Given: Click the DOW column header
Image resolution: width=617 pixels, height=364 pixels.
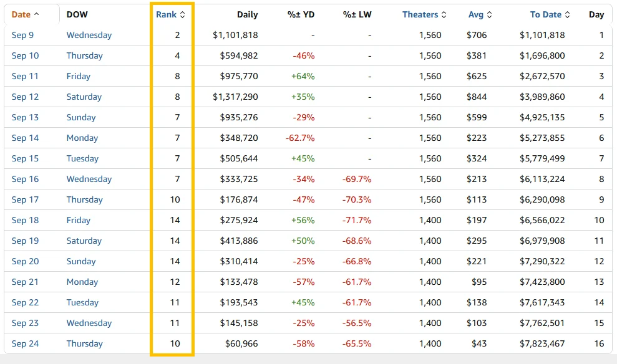Looking at the screenshot, I should point(77,14).
